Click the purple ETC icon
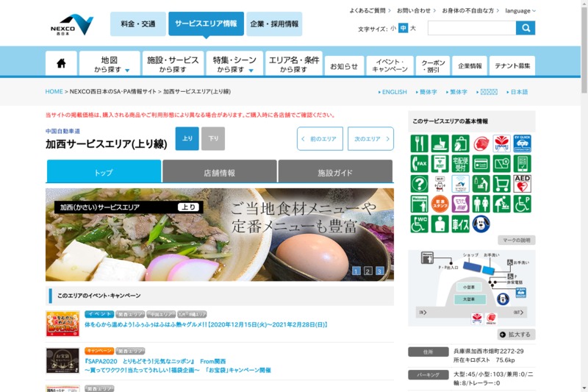 tap(460, 204)
